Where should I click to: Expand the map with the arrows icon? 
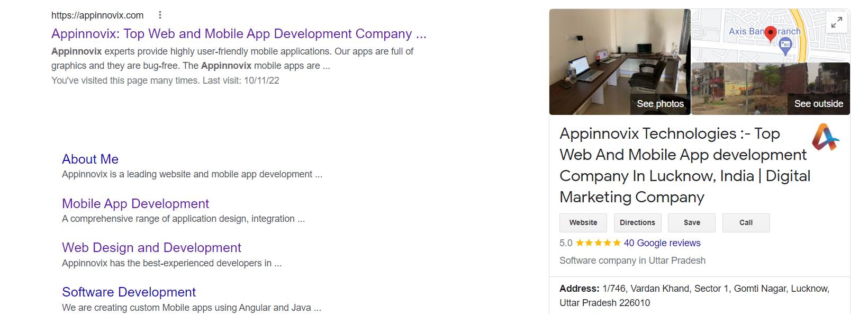point(837,23)
